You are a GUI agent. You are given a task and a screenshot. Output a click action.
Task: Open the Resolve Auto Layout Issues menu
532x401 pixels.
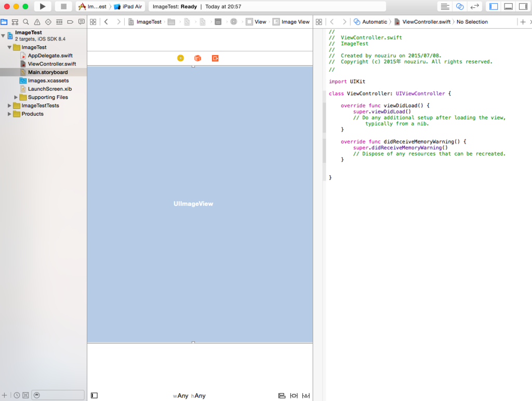[305, 396]
